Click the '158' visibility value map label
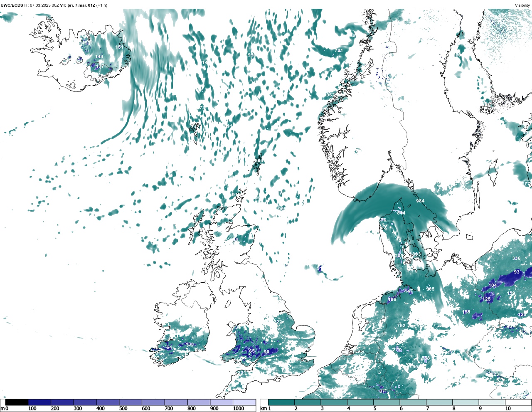The image size is (532, 412). click(466, 312)
